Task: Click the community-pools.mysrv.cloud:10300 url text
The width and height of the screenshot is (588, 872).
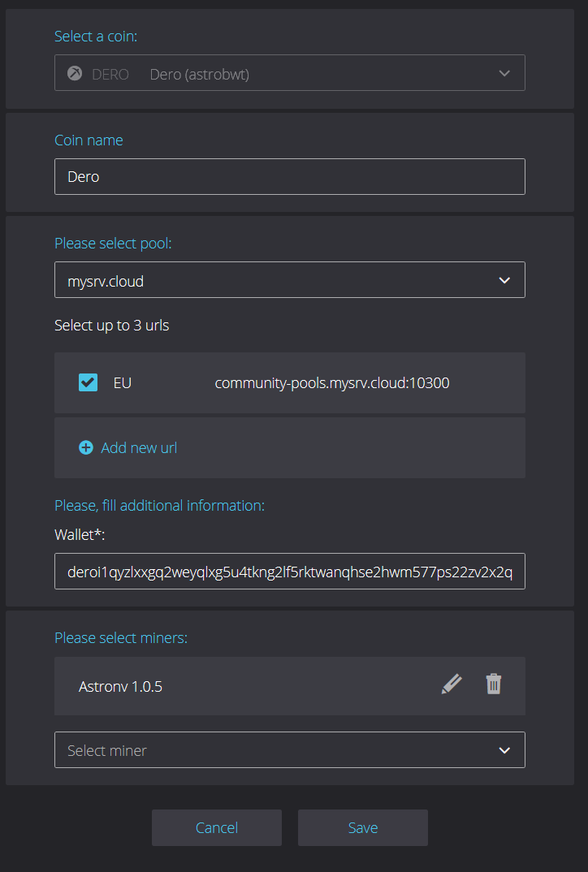Action: tap(332, 383)
